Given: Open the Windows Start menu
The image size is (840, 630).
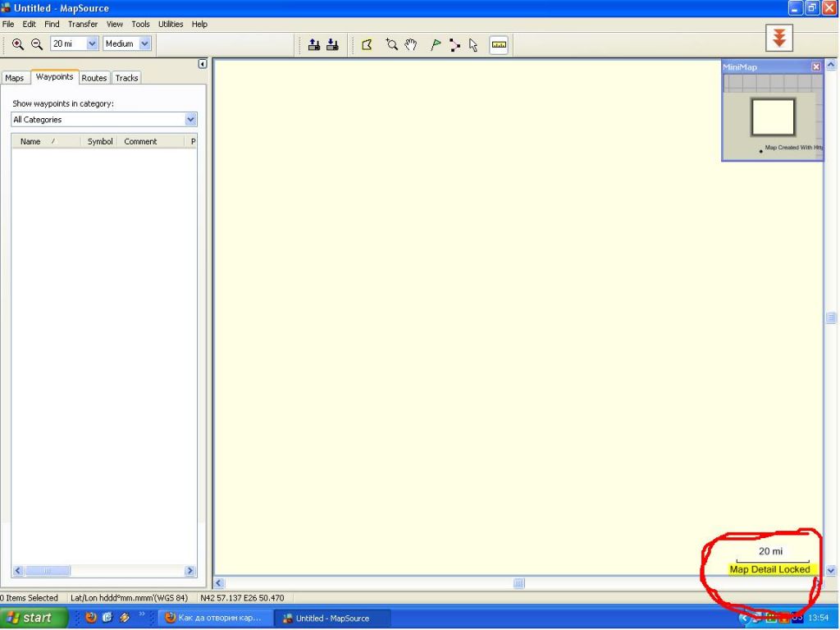Looking at the screenshot, I should (33, 618).
